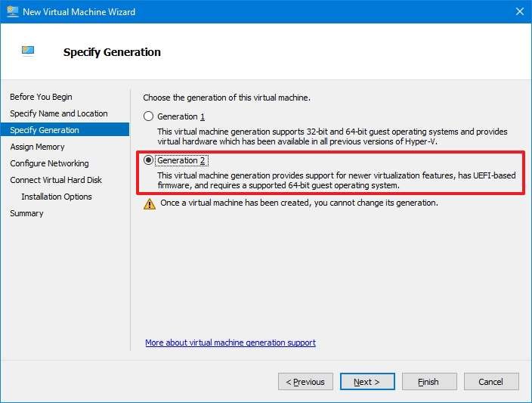Open the Specify Name and Location step

(59, 113)
